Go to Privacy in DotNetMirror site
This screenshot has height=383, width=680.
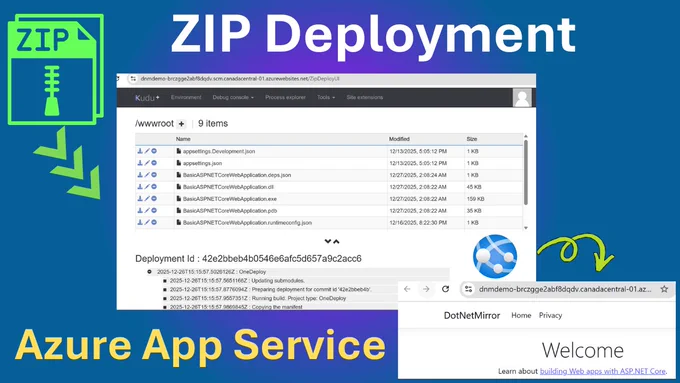pos(550,315)
